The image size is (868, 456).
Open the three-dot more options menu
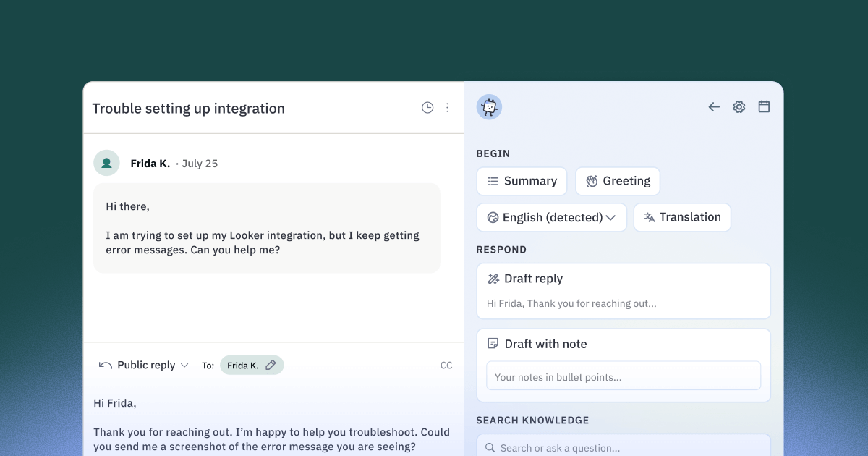pos(447,108)
